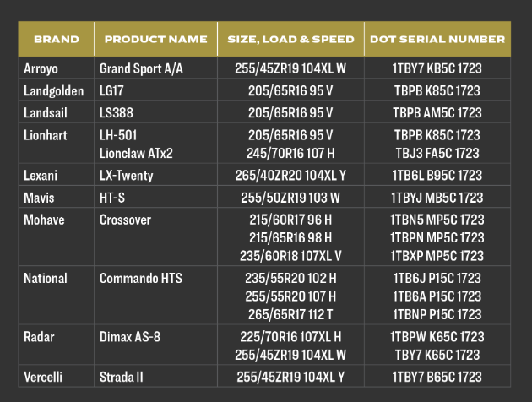Click the DOT SERIAL NUMBER header
532x402 pixels.
pos(437,40)
